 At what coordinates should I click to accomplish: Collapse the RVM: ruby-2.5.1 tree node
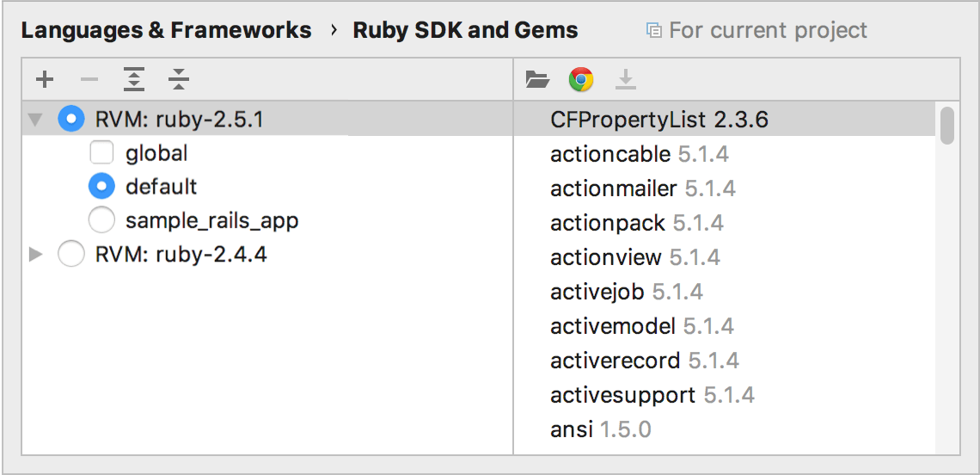(x=35, y=119)
